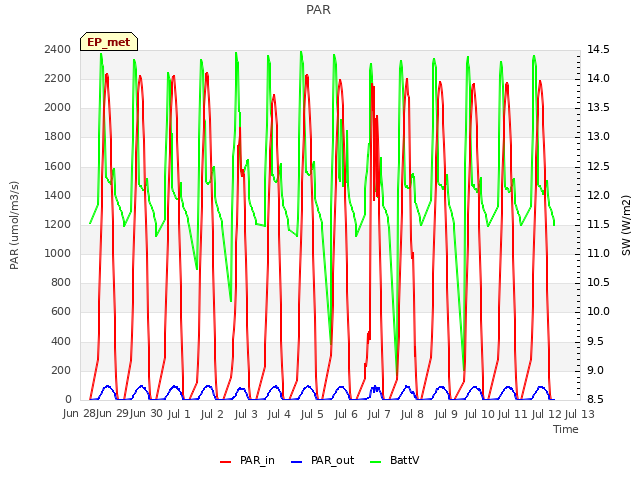This screenshot has width=640, height=480.
Task: Click the 'Jun 30' x-axis tick label
Action: tap(146, 414)
